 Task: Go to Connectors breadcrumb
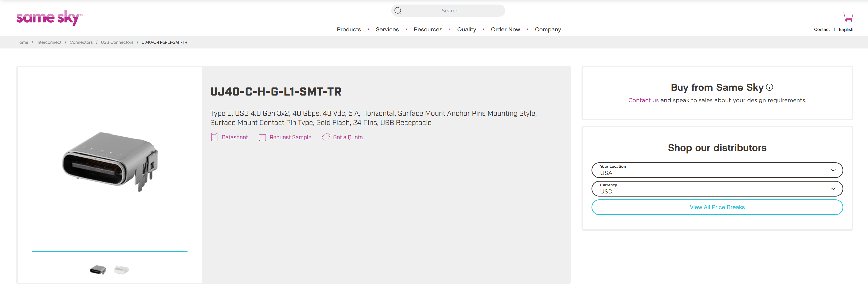pyautogui.click(x=81, y=42)
